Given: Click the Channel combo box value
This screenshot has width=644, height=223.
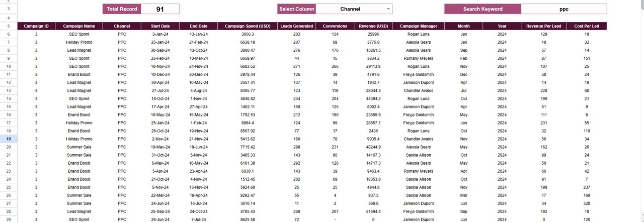Looking at the screenshot, I should click(x=350, y=9).
